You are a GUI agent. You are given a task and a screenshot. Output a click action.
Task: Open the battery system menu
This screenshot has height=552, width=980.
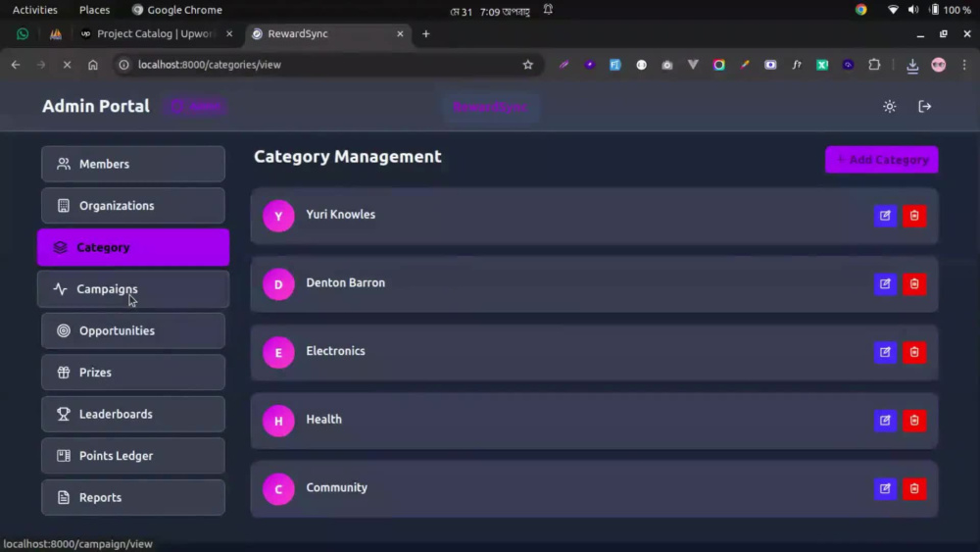pyautogui.click(x=950, y=10)
